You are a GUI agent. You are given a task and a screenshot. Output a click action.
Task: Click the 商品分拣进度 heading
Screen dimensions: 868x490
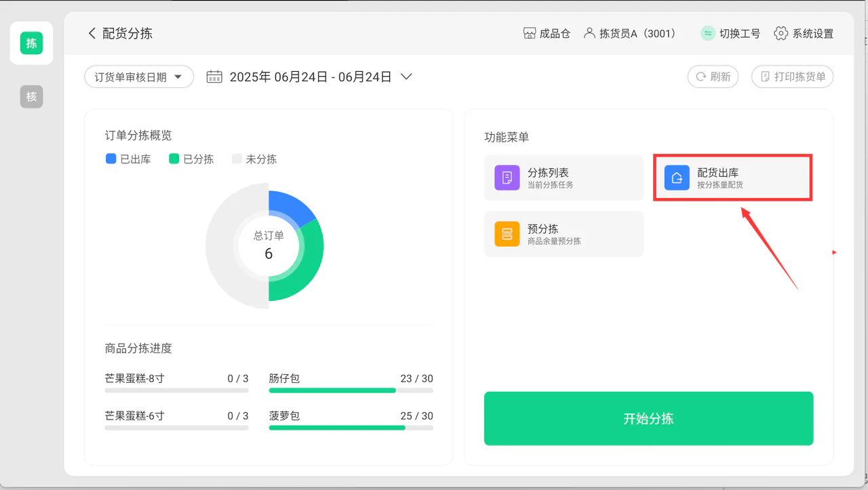[138, 348]
